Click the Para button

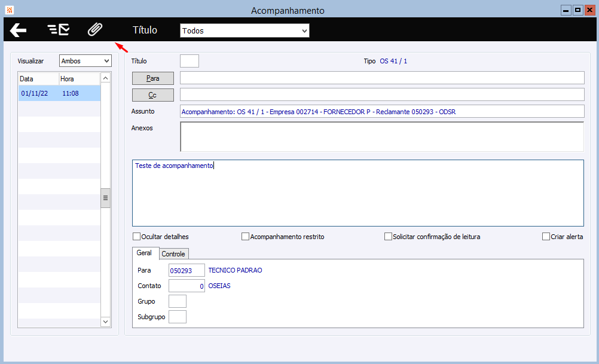[x=153, y=78]
